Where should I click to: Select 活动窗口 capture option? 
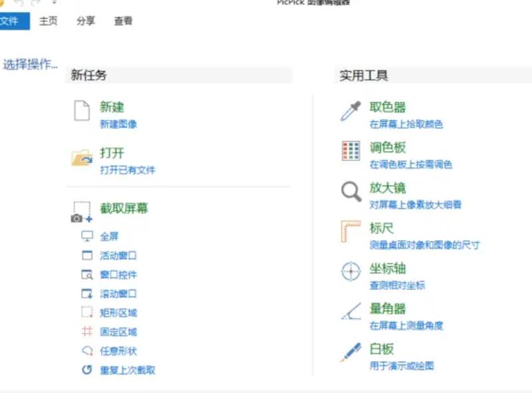pyautogui.click(x=118, y=255)
